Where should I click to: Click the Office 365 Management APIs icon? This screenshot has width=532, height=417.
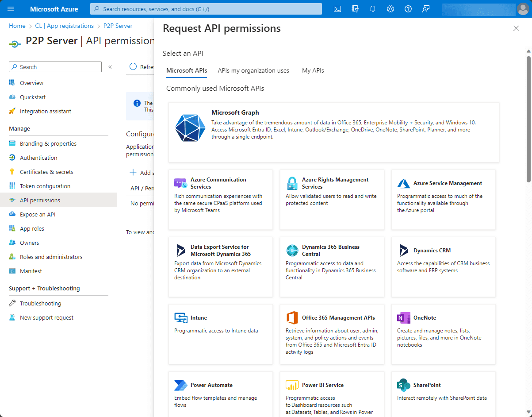292,318
